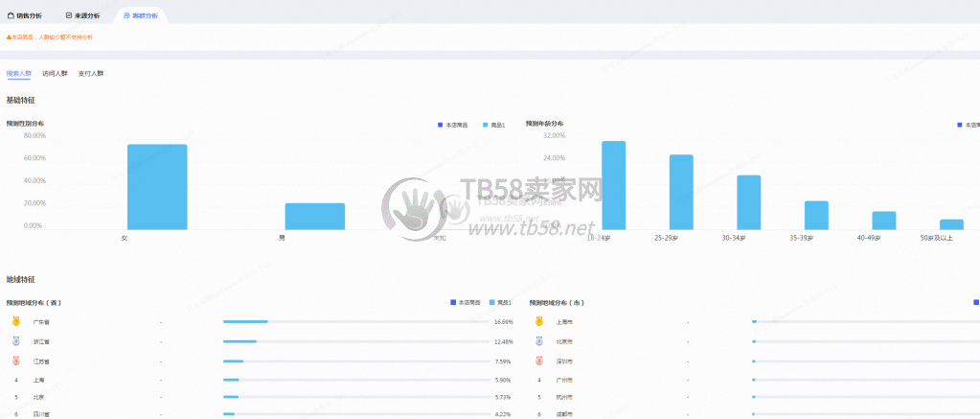Click the 江苏省 province name
This screenshot has width=980, height=419.
tap(41, 361)
